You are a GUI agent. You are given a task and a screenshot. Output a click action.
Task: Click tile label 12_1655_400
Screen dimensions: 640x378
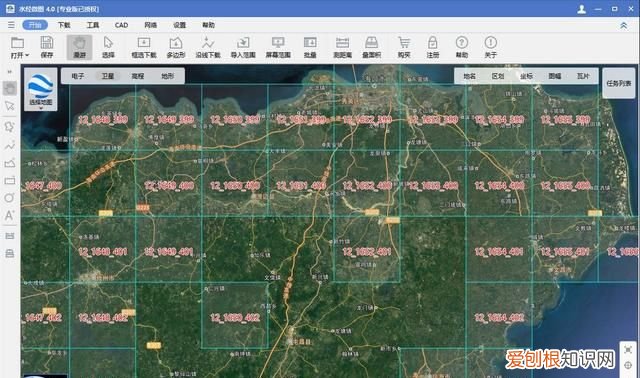(565, 186)
